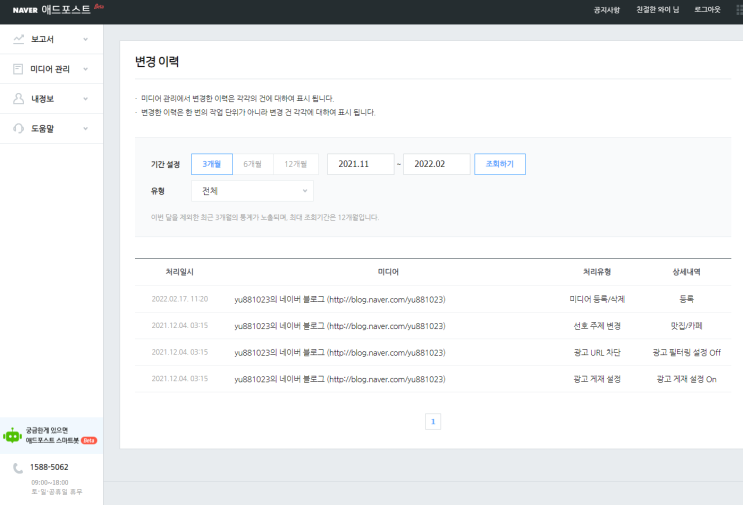Viewport: 743px width, 505px height.
Task: Select the 6개월 period option
Action: click(x=253, y=164)
